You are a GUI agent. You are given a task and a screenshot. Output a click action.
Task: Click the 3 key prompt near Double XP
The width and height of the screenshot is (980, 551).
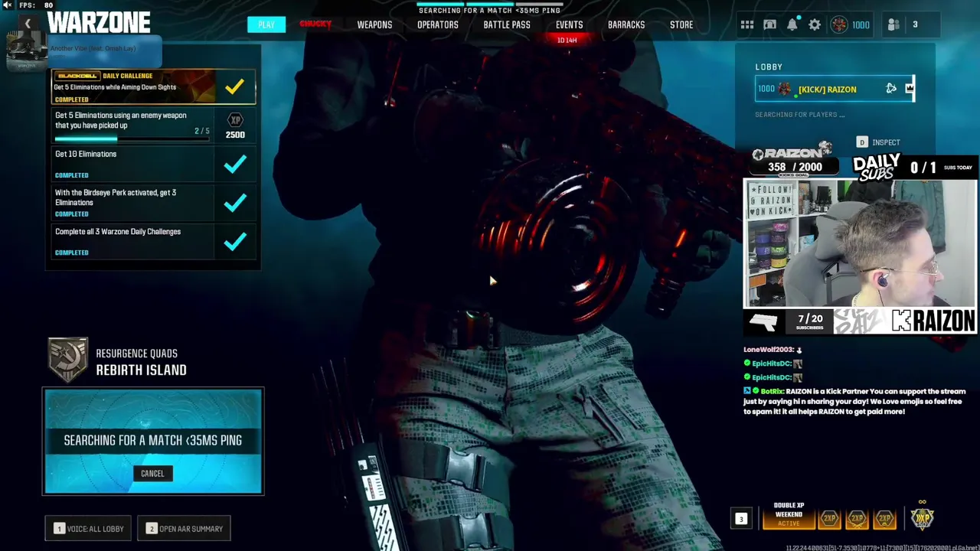pos(740,520)
